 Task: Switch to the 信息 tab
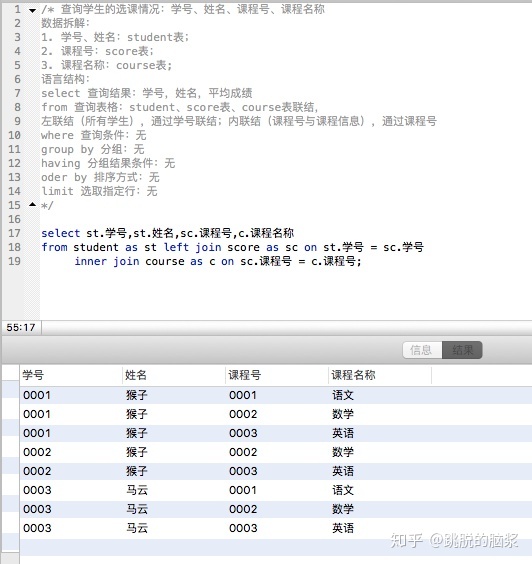pos(422,350)
